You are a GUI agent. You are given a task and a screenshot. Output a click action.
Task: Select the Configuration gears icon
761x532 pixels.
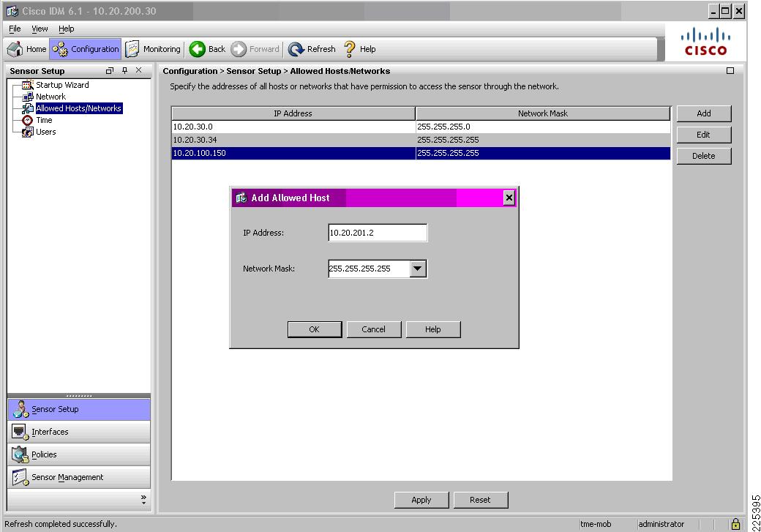click(60, 49)
